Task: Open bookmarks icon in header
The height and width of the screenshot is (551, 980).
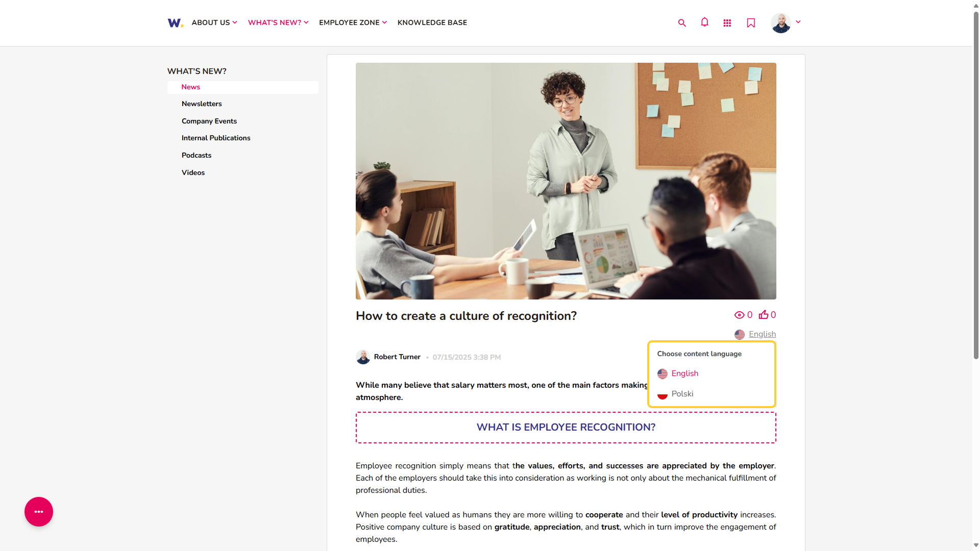Action: (x=751, y=23)
